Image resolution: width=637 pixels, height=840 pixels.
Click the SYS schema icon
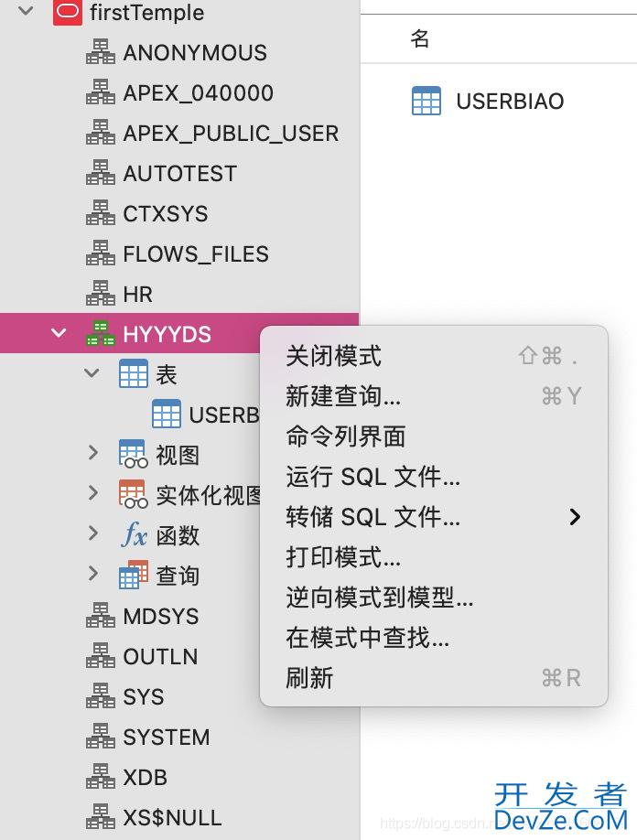click(100, 696)
